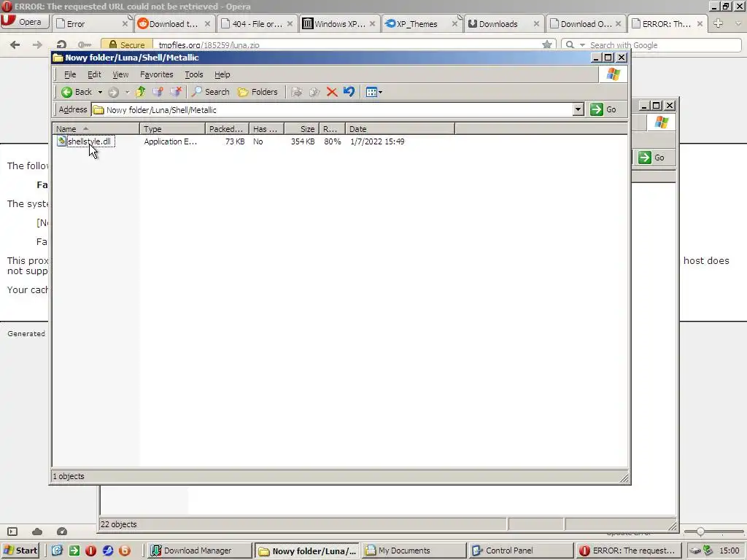Reload the page in Opera

61,44
